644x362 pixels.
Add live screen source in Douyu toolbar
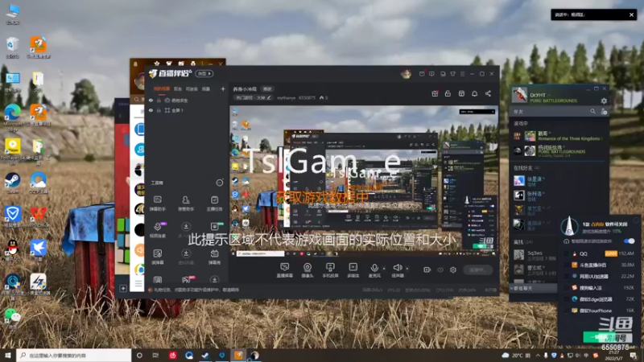[x=284, y=270]
